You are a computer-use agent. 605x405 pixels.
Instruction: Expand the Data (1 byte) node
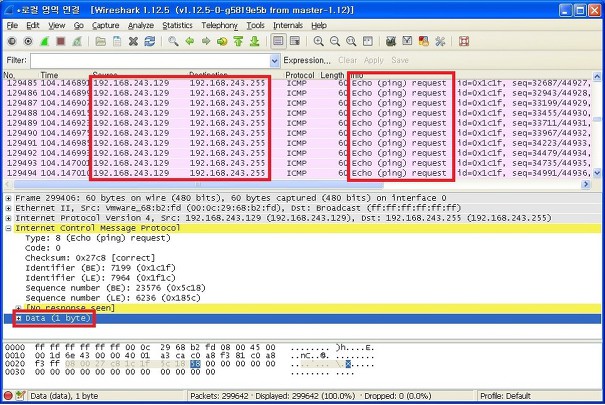pyautogui.click(x=18, y=318)
